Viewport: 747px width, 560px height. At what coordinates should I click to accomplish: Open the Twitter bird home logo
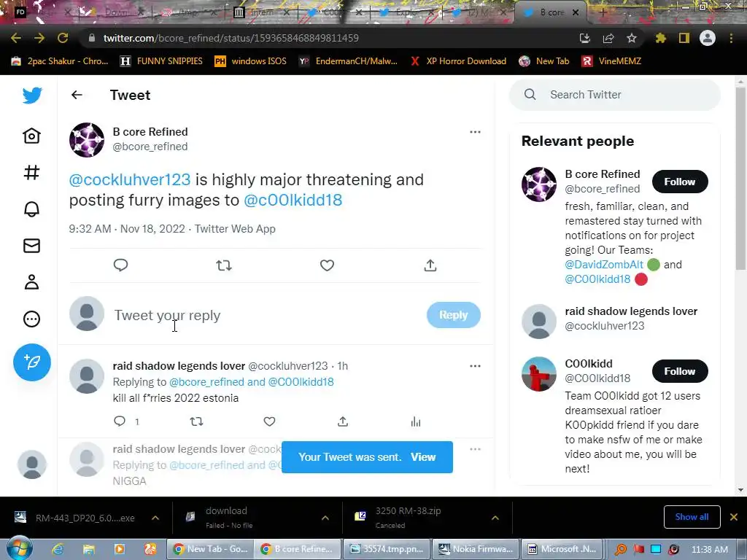click(x=32, y=96)
